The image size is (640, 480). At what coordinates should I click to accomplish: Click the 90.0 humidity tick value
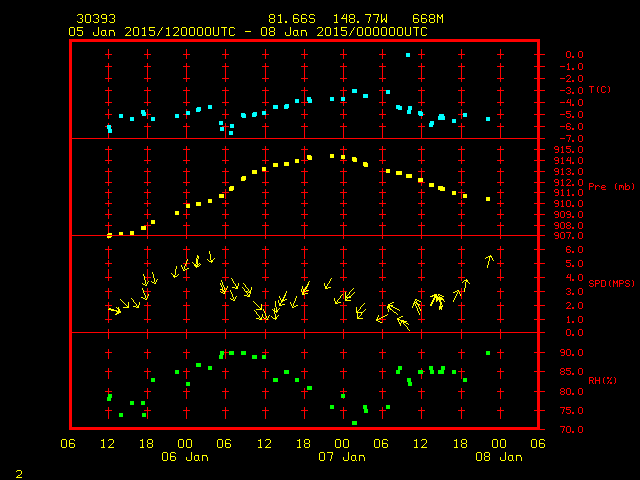pyautogui.click(x=571, y=353)
